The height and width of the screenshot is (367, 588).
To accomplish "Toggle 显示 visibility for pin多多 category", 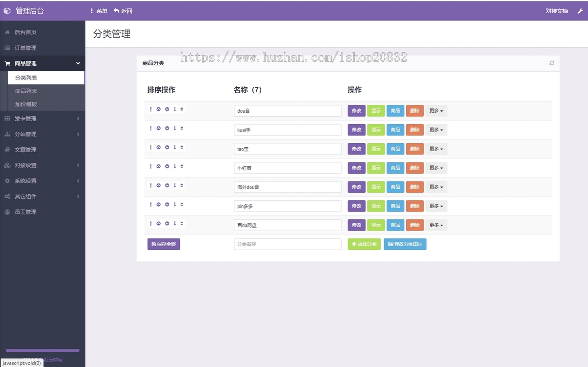I will pos(376,206).
